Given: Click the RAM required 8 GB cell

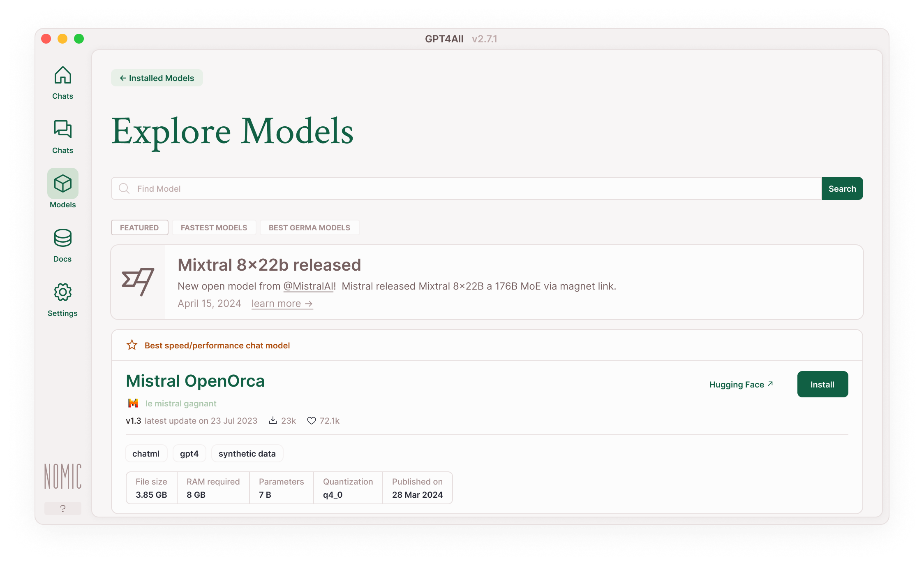Looking at the screenshot, I should tap(213, 488).
